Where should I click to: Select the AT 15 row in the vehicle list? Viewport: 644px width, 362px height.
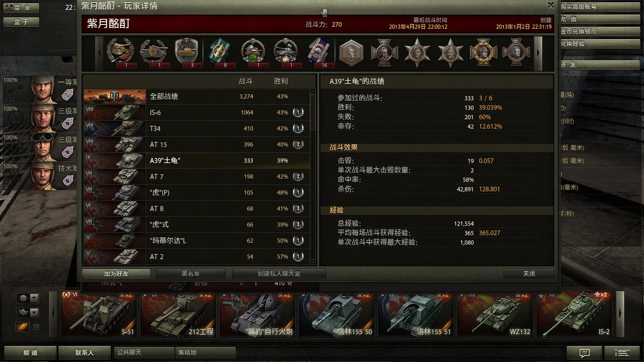click(x=197, y=145)
